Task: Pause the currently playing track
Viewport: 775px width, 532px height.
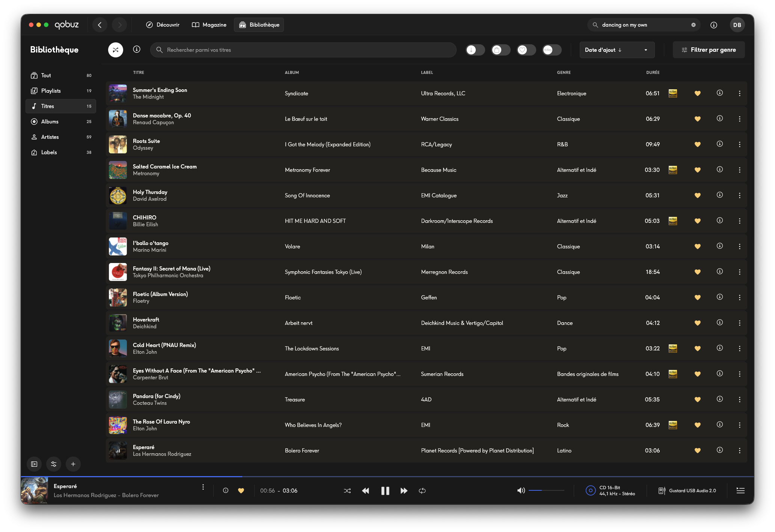Action: coord(385,491)
